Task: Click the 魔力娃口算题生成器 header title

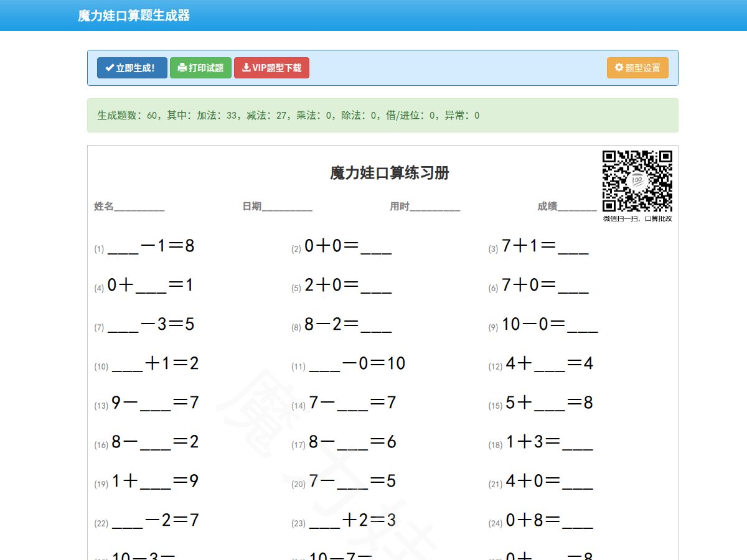Action: click(134, 16)
